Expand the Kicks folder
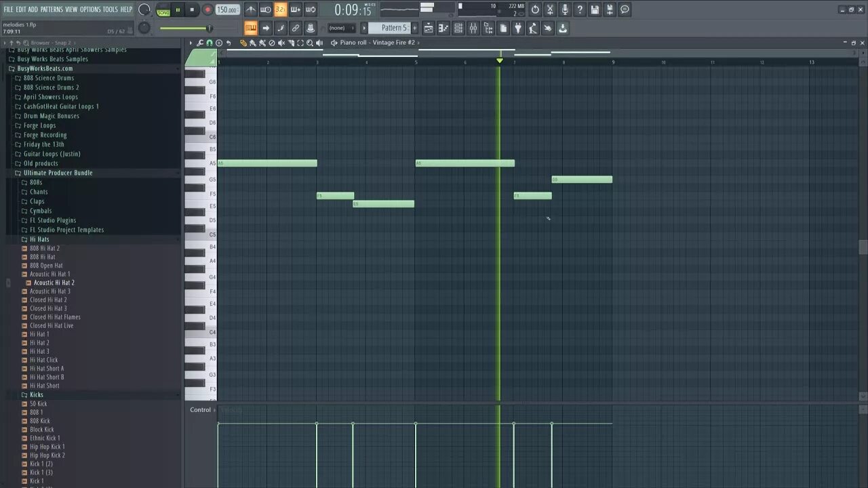The width and height of the screenshot is (868, 488). pos(36,394)
